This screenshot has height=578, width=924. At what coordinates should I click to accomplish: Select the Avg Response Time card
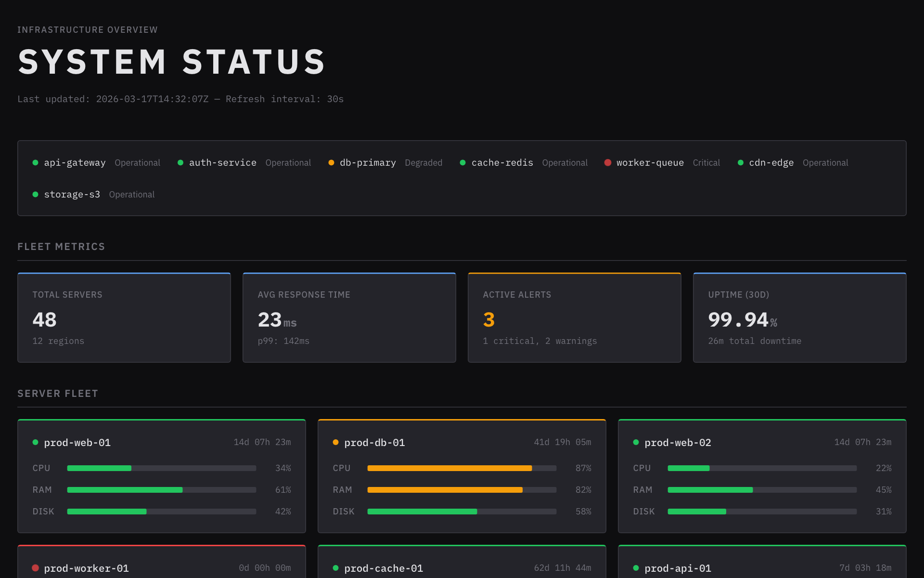[x=349, y=318]
